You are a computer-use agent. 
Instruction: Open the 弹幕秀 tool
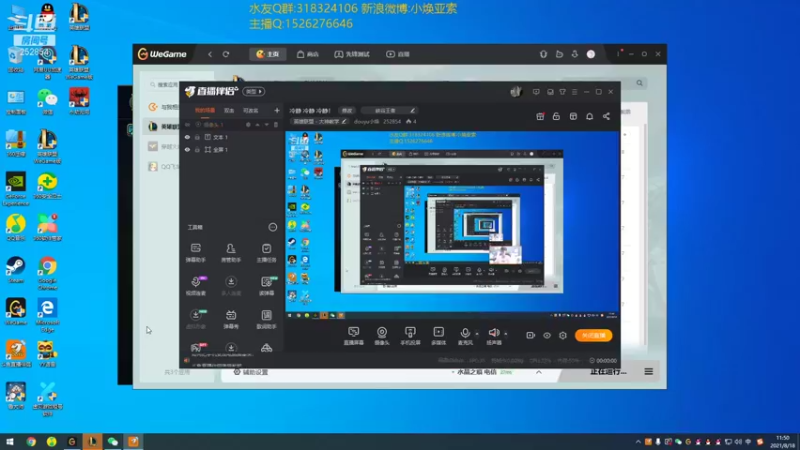pos(231,319)
